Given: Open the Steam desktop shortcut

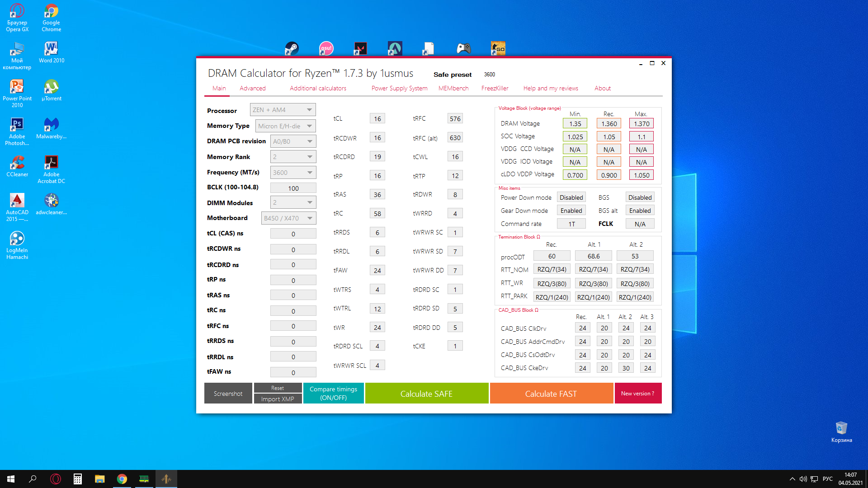Looking at the screenshot, I should click(x=292, y=48).
